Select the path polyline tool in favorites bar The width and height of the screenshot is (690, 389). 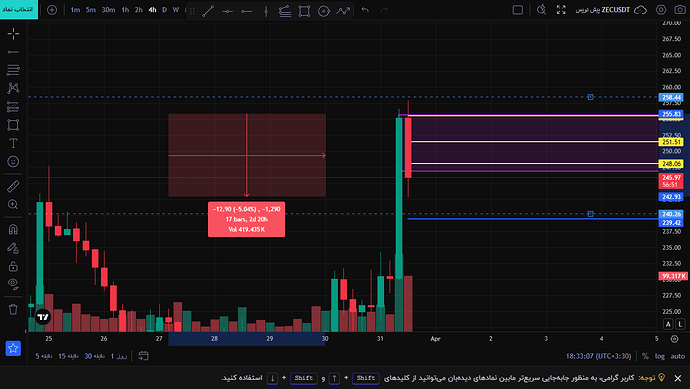[343, 11]
